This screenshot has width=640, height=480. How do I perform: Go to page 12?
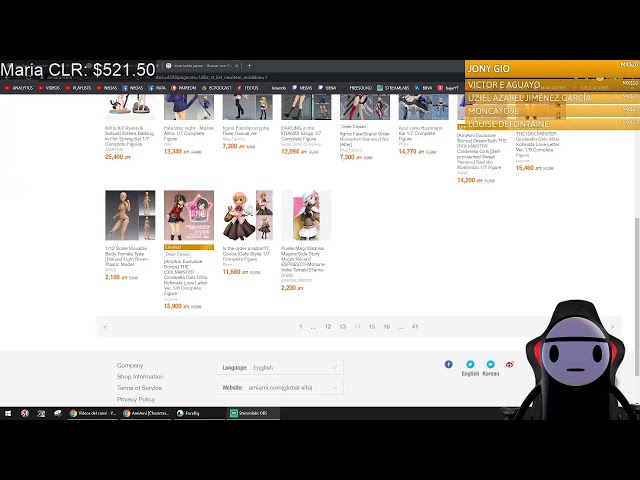[328, 327]
